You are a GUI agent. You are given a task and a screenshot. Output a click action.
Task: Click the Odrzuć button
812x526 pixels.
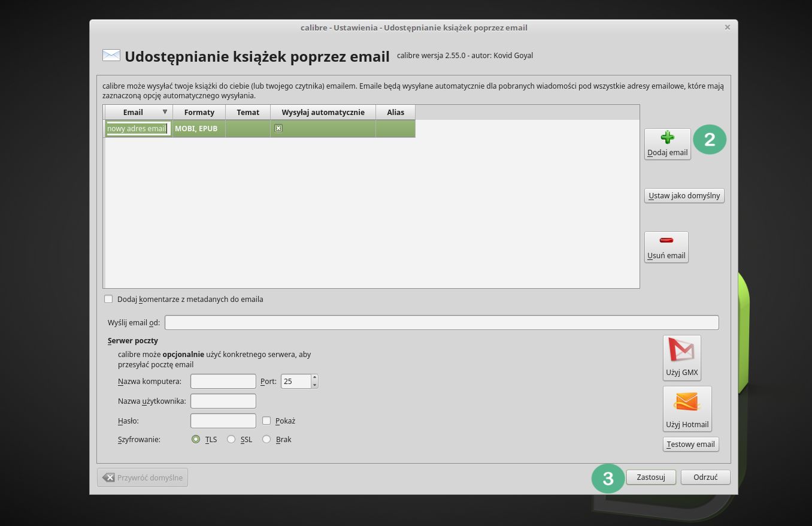tap(705, 477)
